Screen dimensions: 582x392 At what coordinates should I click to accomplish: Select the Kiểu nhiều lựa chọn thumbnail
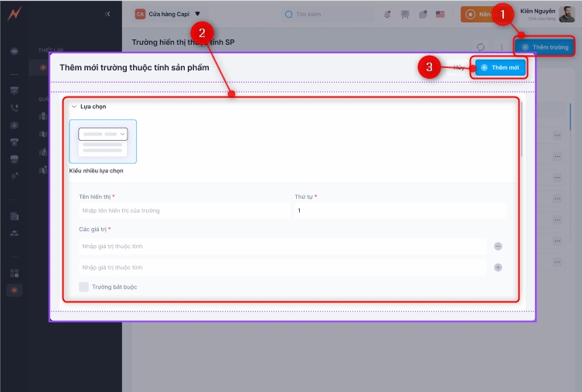pyautogui.click(x=103, y=141)
